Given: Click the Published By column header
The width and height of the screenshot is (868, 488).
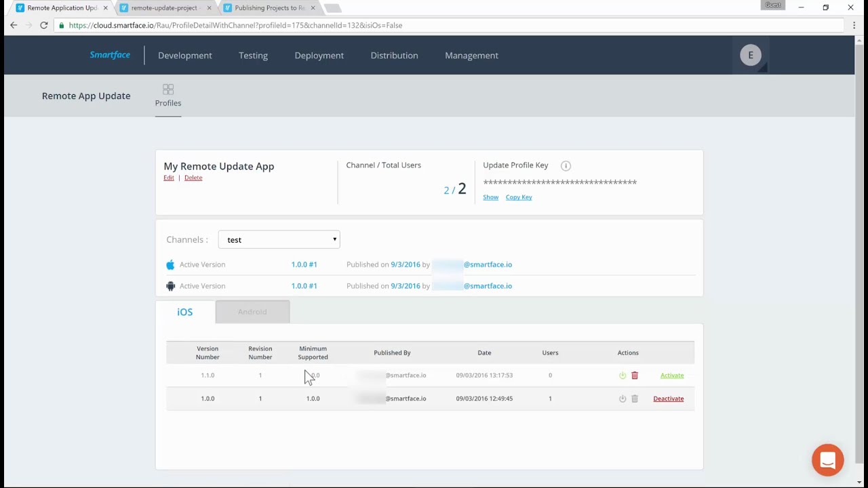Looking at the screenshot, I should 392,352.
